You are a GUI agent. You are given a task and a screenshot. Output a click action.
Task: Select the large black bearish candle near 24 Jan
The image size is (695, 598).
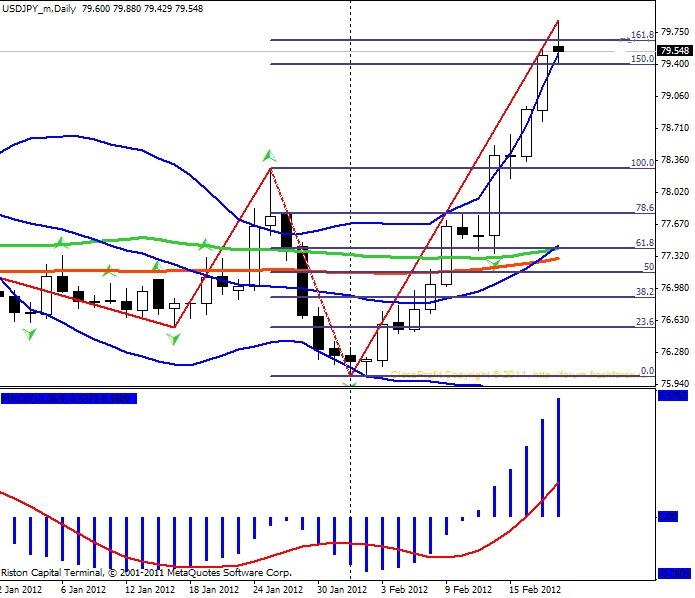tap(286, 230)
